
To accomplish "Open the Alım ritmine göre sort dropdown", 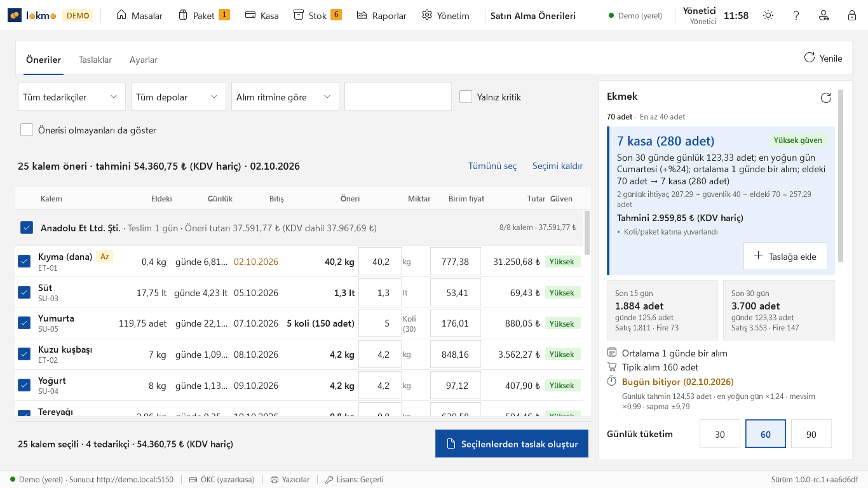I will click(285, 97).
